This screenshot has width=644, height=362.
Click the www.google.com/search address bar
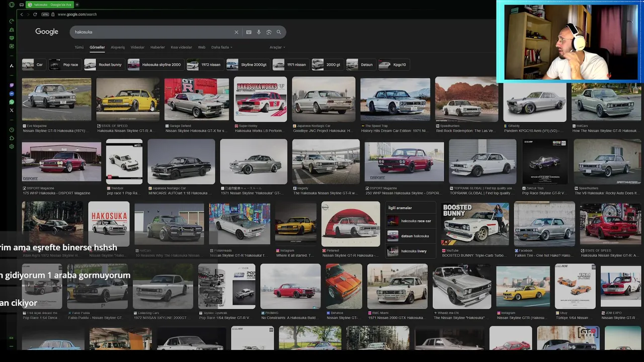(77, 14)
